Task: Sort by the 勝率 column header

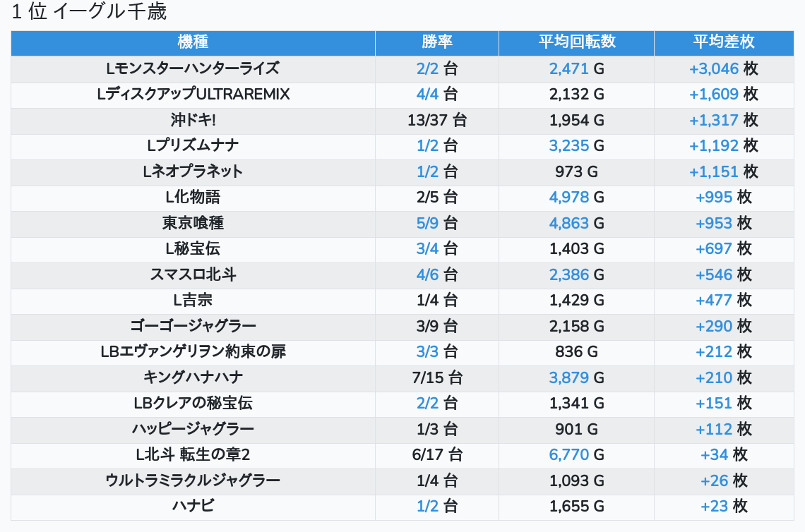Action: [436, 42]
